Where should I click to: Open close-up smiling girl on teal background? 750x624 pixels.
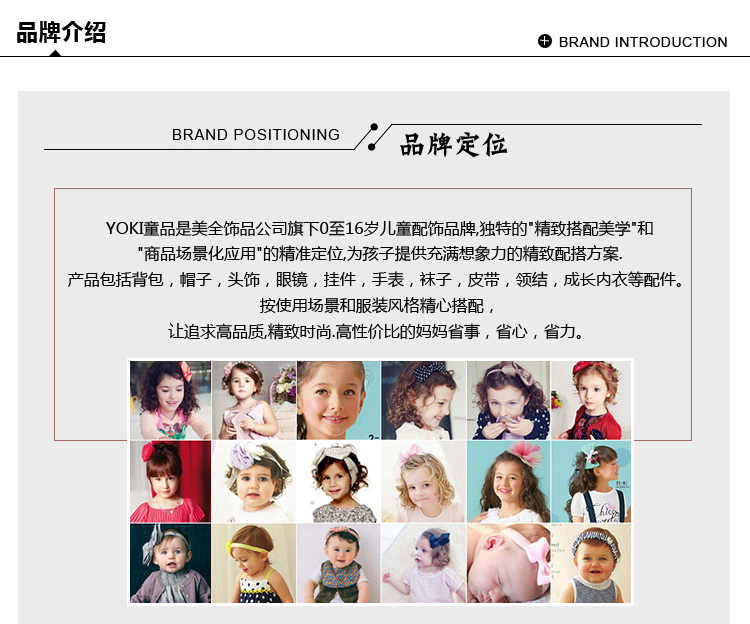pyautogui.click(x=339, y=400)
